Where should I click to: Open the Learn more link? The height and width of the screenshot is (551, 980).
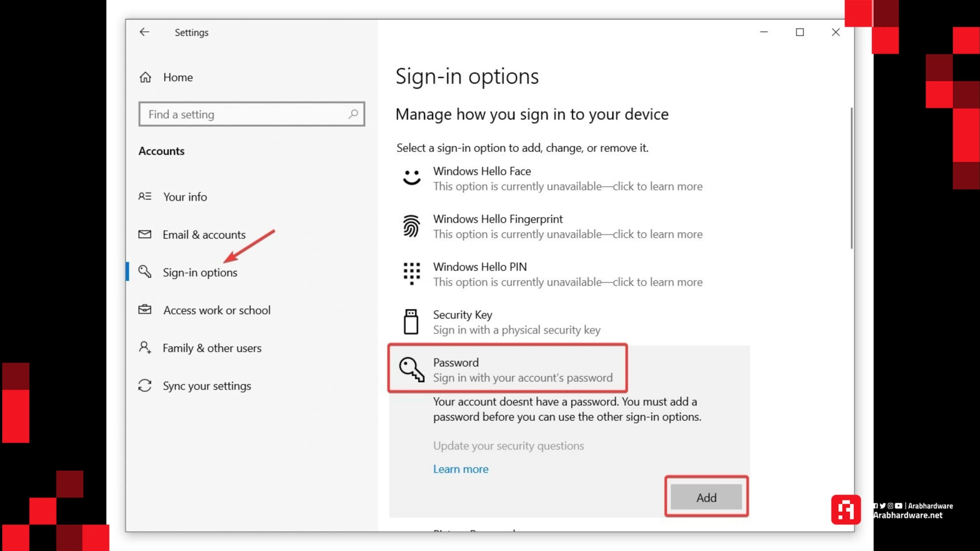[460, 469]
